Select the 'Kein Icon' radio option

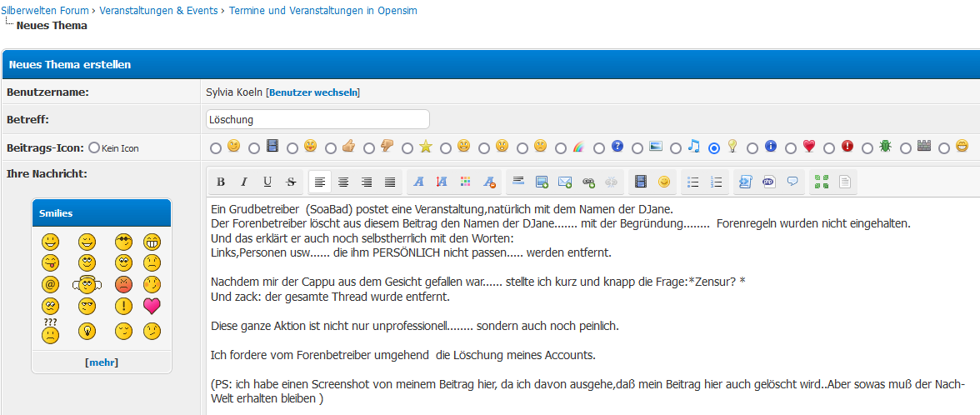[x=94, y=147]
